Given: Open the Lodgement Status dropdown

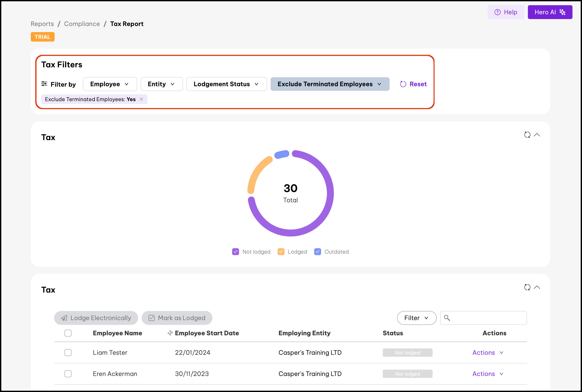Looking at the screenshot, I should [226, 84].
